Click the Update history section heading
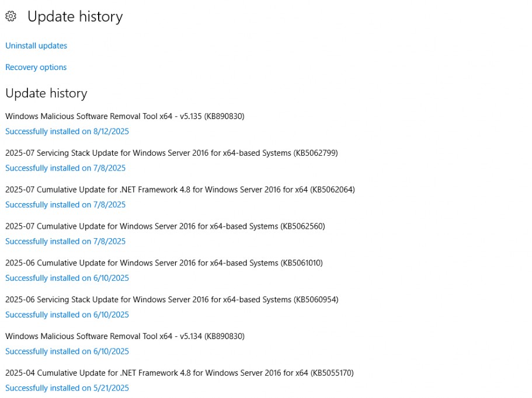This screenshot has height=398, width=532. pyautogui.click(x=47, y=93)
